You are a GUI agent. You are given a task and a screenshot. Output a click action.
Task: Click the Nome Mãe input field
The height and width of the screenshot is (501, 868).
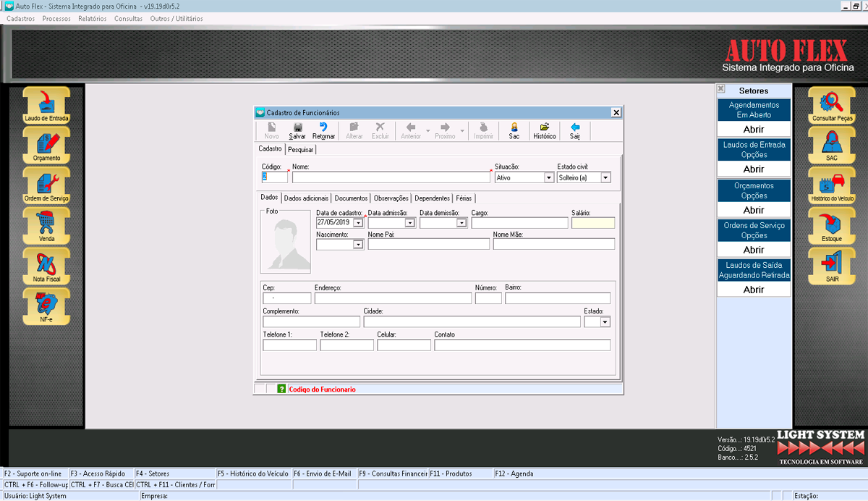[554, 245]
